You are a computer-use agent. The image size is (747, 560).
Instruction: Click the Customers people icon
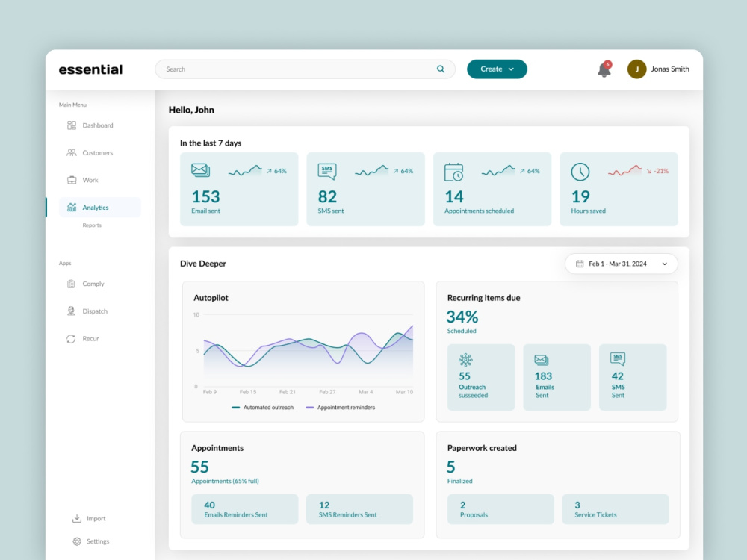pyautogui.click(x=72, y=152)
